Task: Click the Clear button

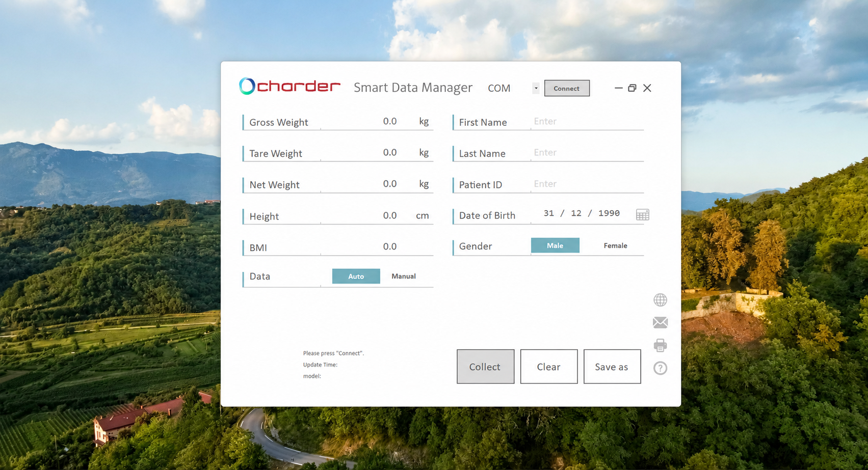Action: (x=549, y=367)
